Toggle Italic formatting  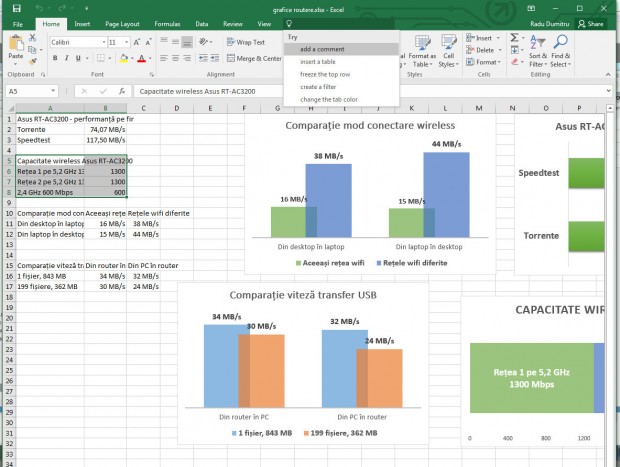(66, 58)
